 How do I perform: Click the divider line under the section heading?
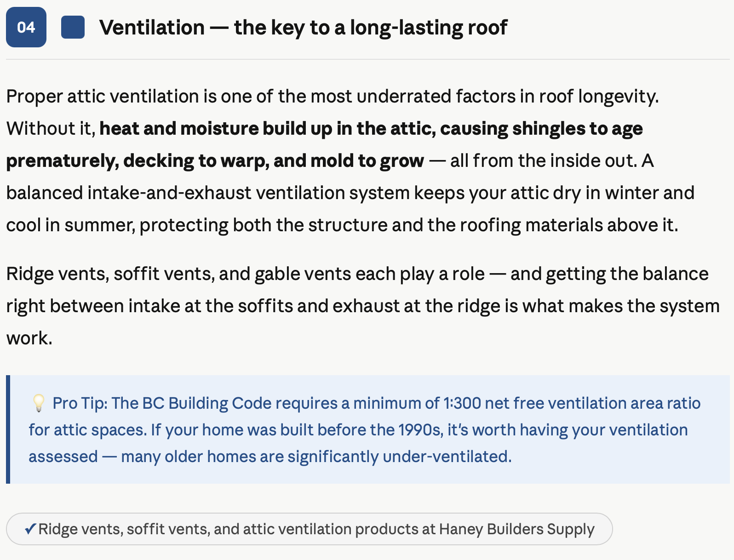click(368, 59)
